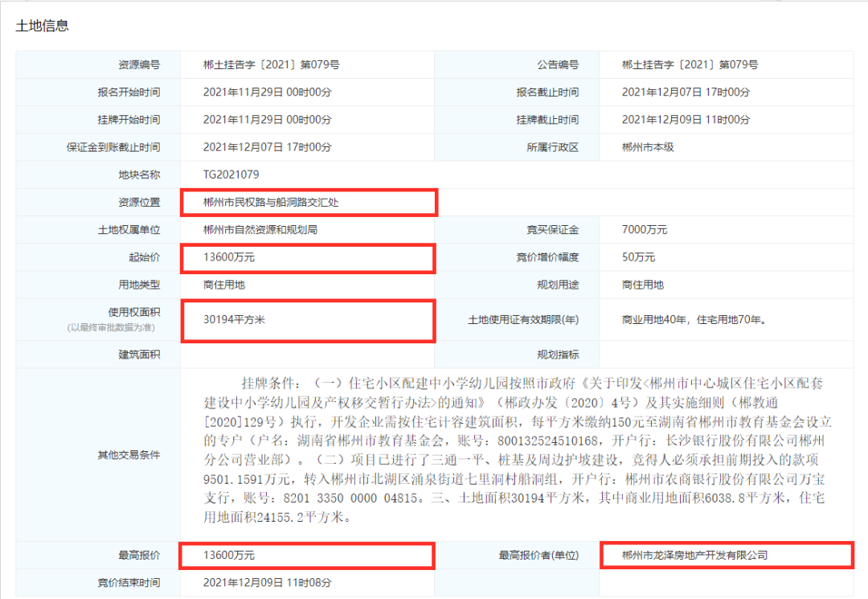868x599 pixels.
Task: Select 商住用地 in the 用地类型 row
Action: (223, 285)
